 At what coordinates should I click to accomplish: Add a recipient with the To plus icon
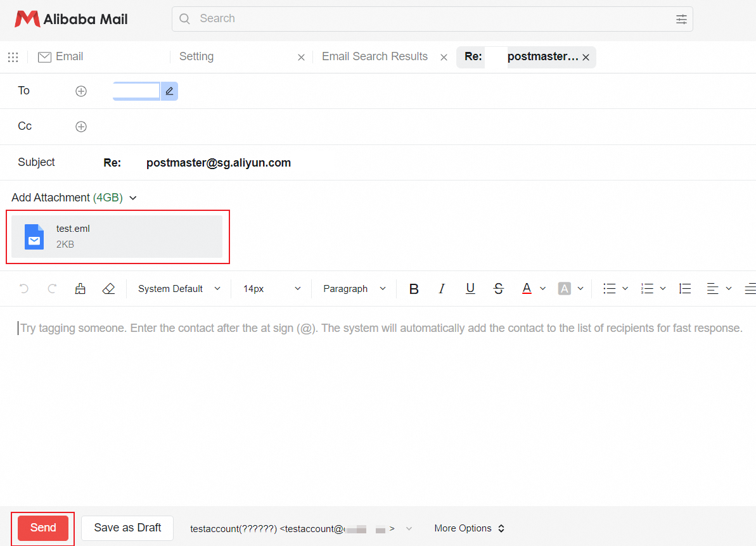coord(81,91)
